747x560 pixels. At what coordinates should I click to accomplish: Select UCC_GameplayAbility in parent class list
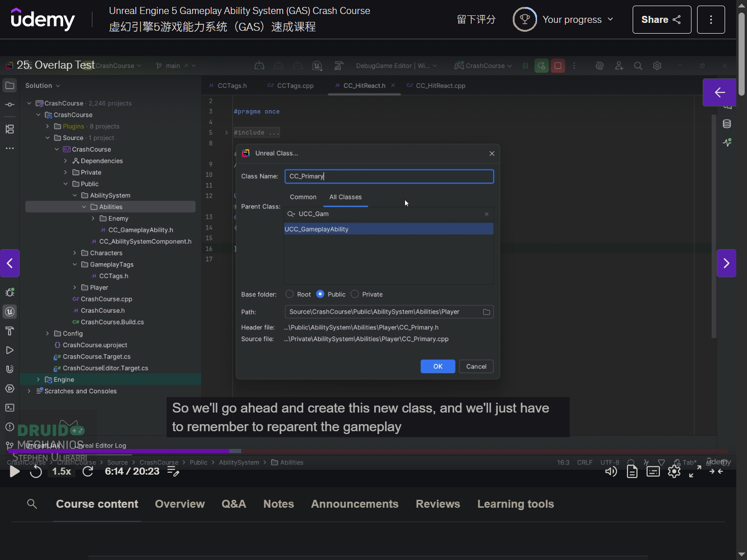(389, 229)
